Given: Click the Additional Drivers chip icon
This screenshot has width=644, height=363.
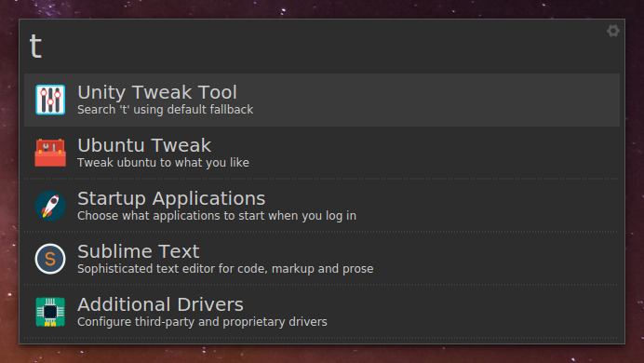Looking at the screenshot, I should pyautogui.click(x=50, y=312).
